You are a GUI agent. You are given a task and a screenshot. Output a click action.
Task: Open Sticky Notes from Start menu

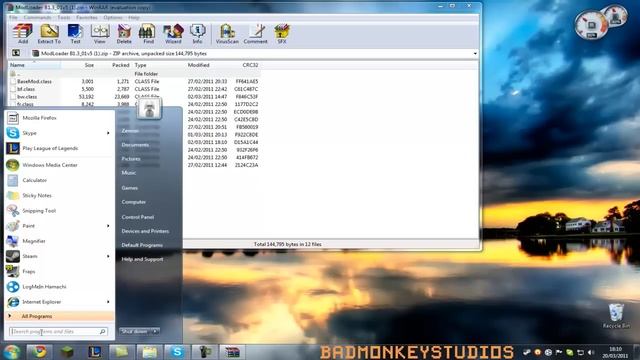(59, 196)
